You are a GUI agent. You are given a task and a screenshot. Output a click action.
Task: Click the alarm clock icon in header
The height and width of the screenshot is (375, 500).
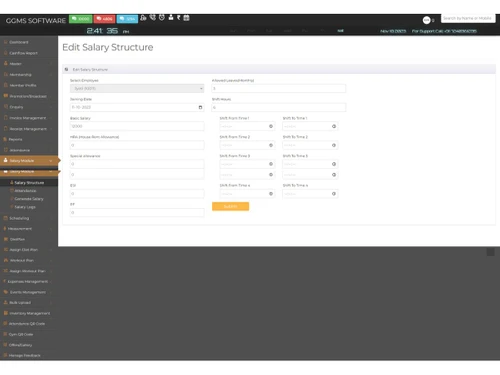pyautogui.click(x=162, y=17)
